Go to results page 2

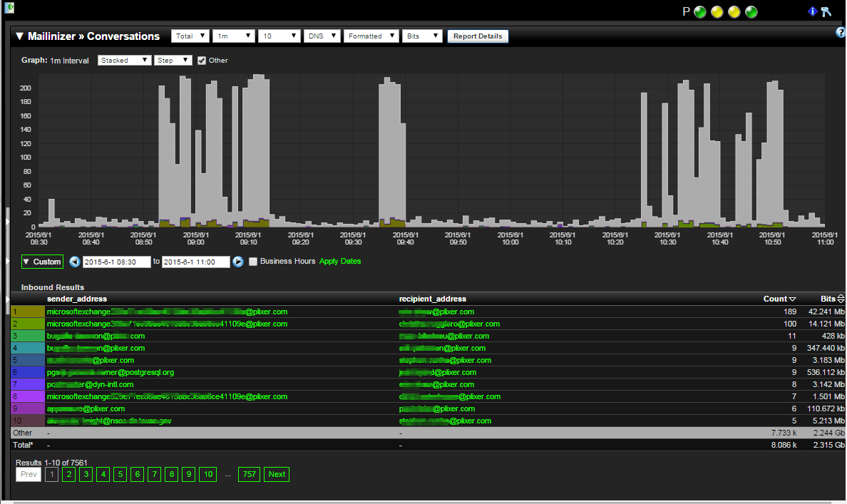[68, 474]
